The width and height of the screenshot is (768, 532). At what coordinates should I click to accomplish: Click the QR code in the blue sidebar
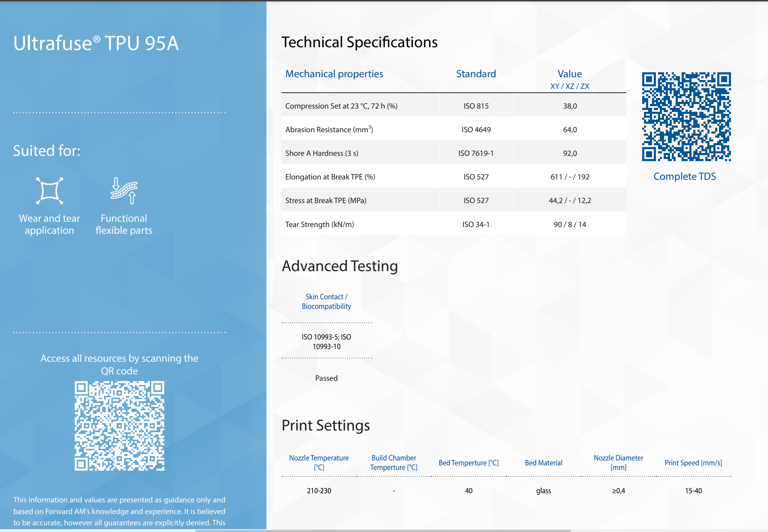coord(119,426)
